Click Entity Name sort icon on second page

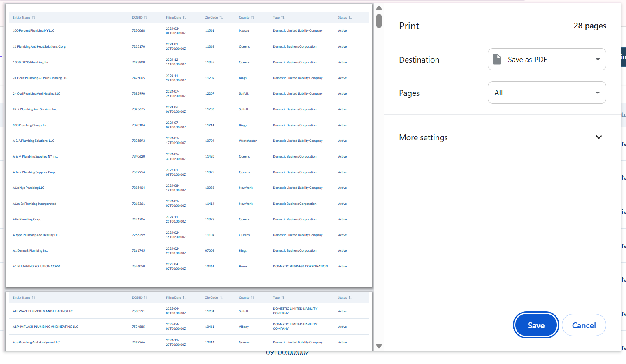pyautogui.click(x=34, y=297)
